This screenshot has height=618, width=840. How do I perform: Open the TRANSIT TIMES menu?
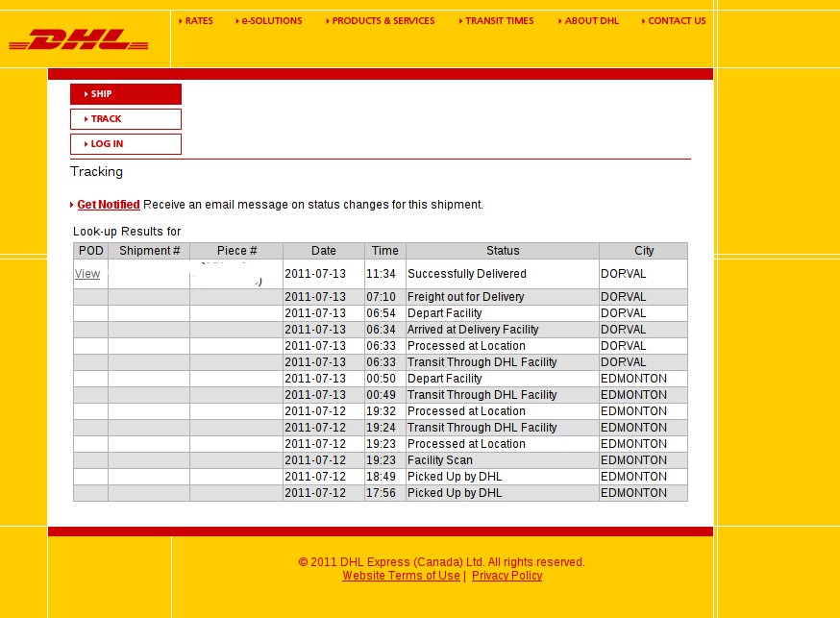click(x=497, y=21)
